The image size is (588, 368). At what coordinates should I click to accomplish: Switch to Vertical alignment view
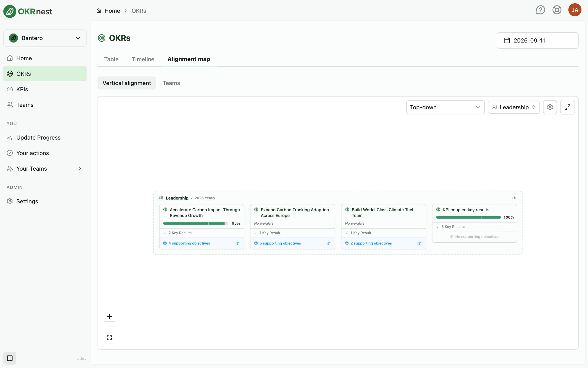127,83
